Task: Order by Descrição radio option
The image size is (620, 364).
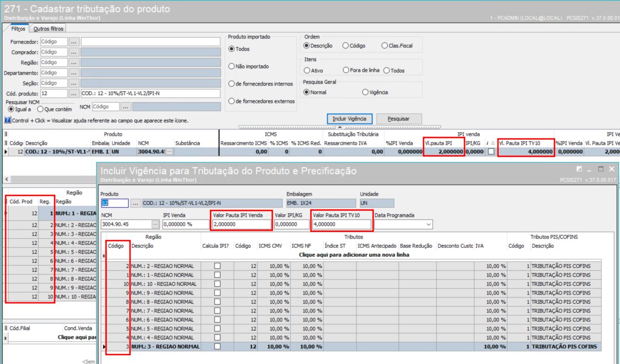Action: point(318,46)
